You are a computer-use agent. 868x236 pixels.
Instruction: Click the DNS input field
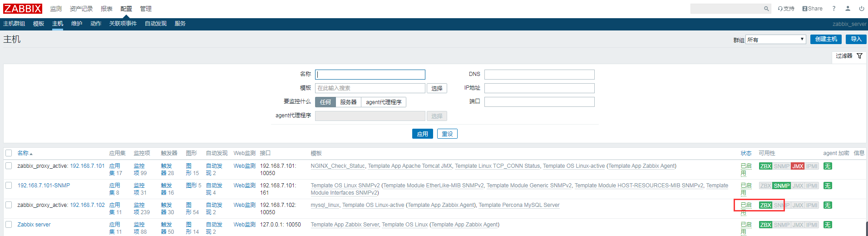coord(539,75)
